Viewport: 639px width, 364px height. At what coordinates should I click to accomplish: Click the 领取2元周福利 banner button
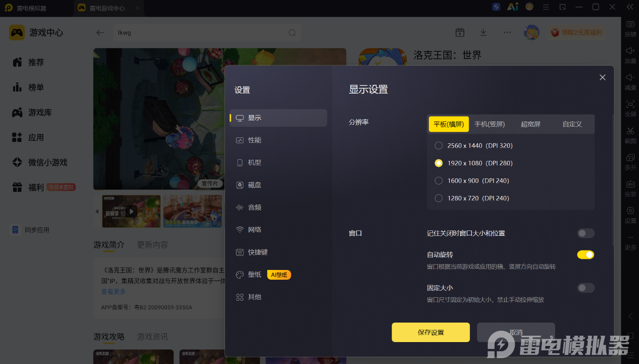pos(577,33)
